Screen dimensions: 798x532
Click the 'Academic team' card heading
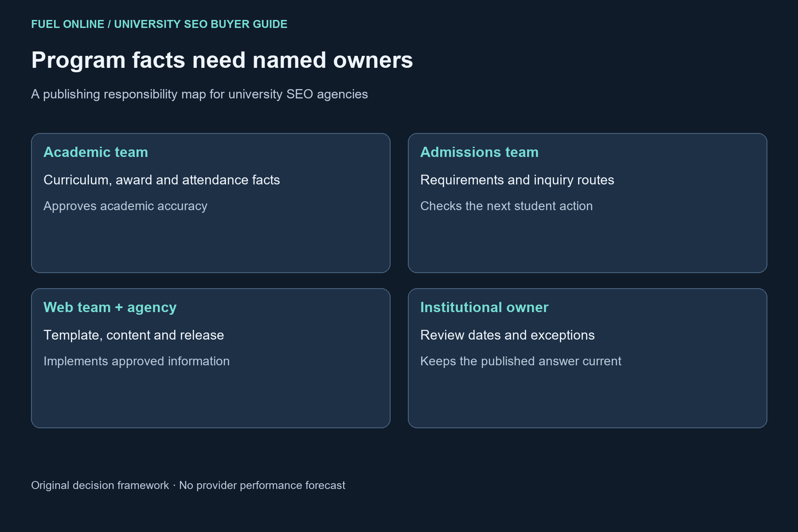coord(96,152)
